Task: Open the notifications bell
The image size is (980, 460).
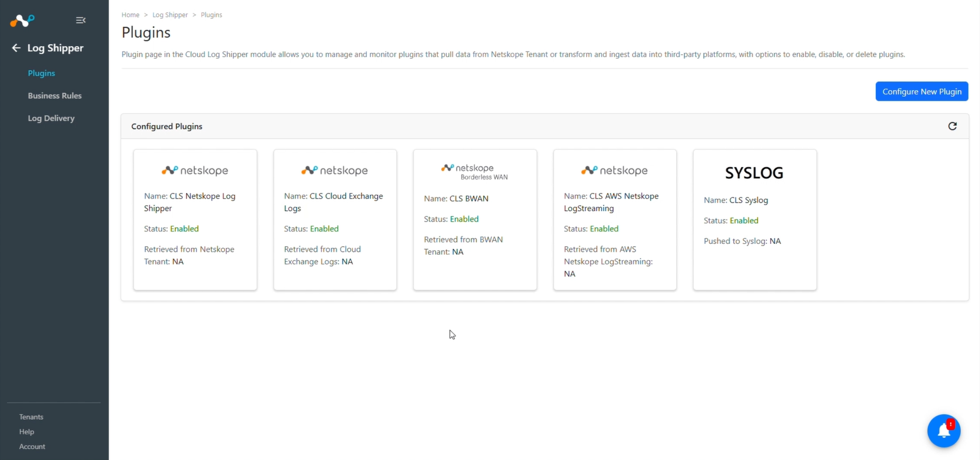Action: tap(944, 431)
